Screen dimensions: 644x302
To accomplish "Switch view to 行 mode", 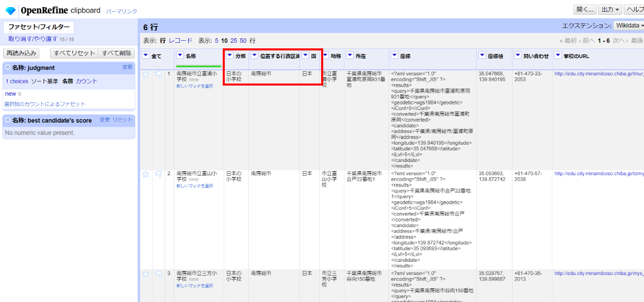I will coord(163,40).
